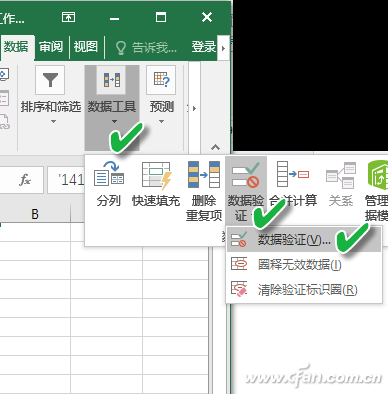Expand the Sort and Filter dropdown arrow

53,122
